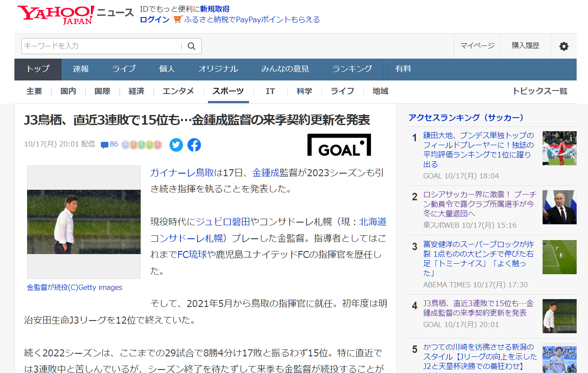
Task: Open the 経済 category
Action: click(x=136, y=91)
